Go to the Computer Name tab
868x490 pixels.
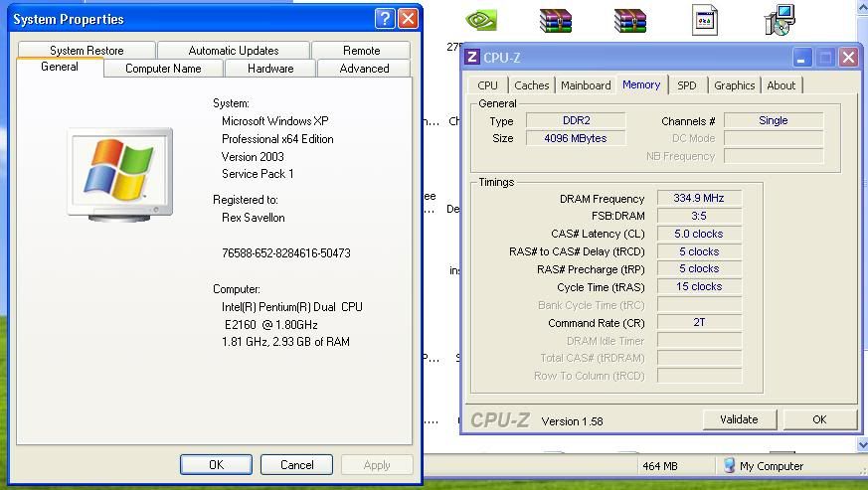point(163,69)
